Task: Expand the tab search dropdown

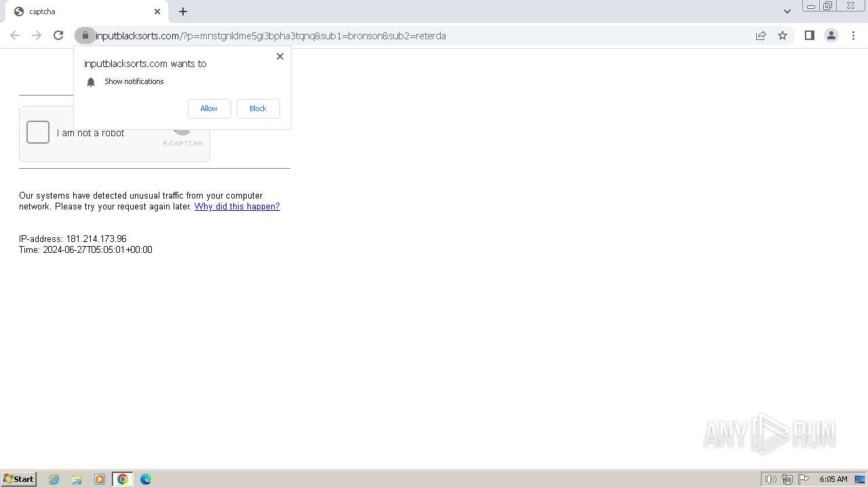Action: point(787,12)
